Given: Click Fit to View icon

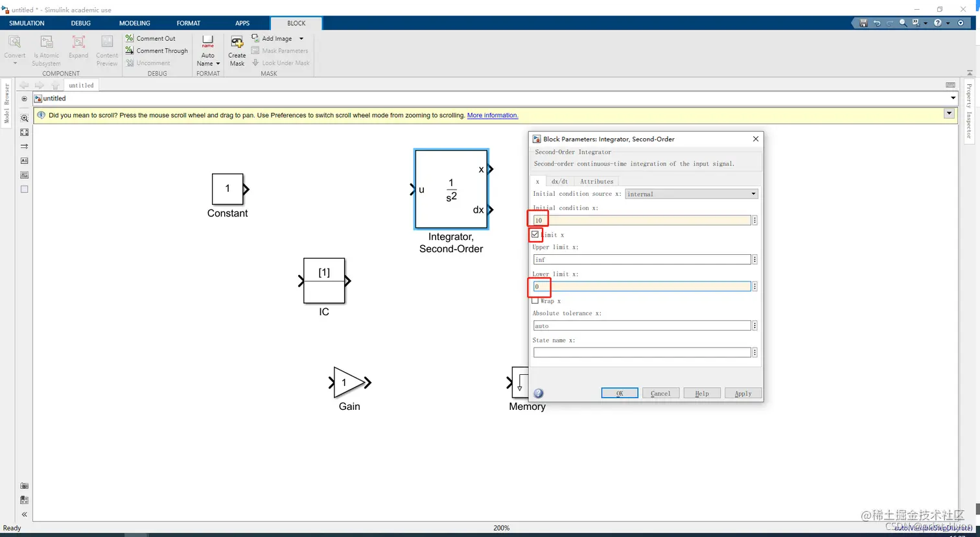Looking at the screenshot, I should [24, 132].
